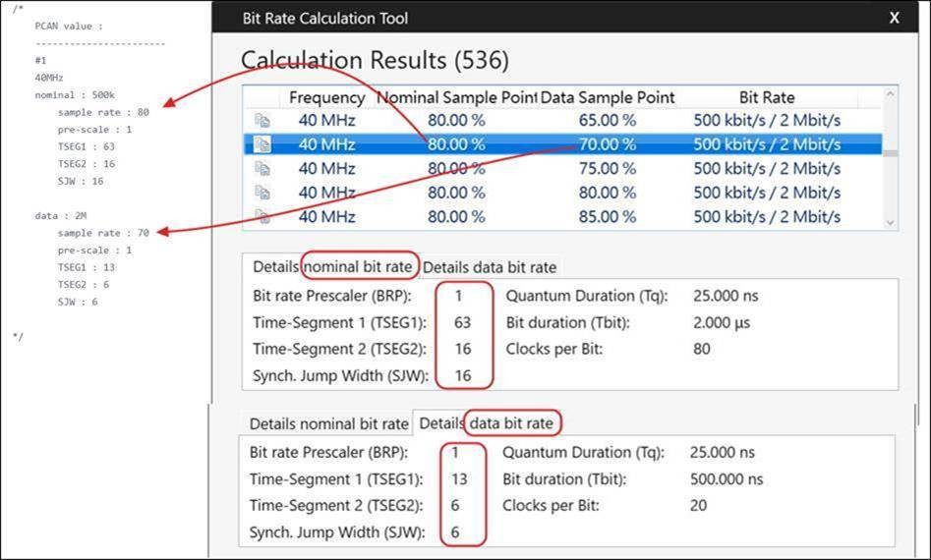Click the copy icon in the selected 70.00 % row

[262, 144]
